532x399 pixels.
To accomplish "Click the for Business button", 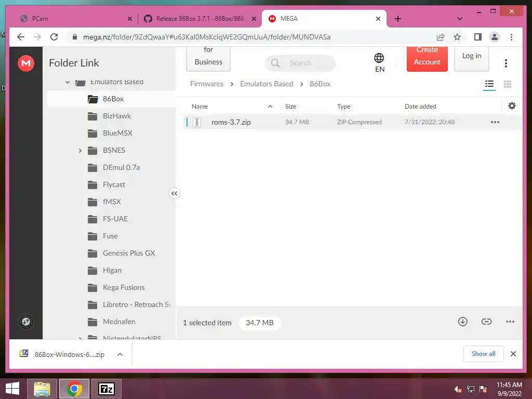I will (x=208, y=59).
